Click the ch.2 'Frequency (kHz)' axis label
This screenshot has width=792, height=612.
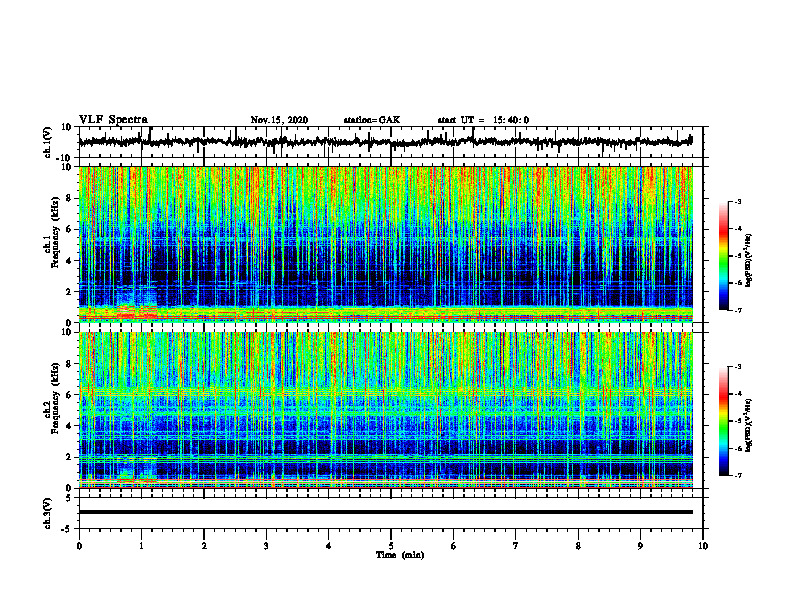[x=55, y=398]
